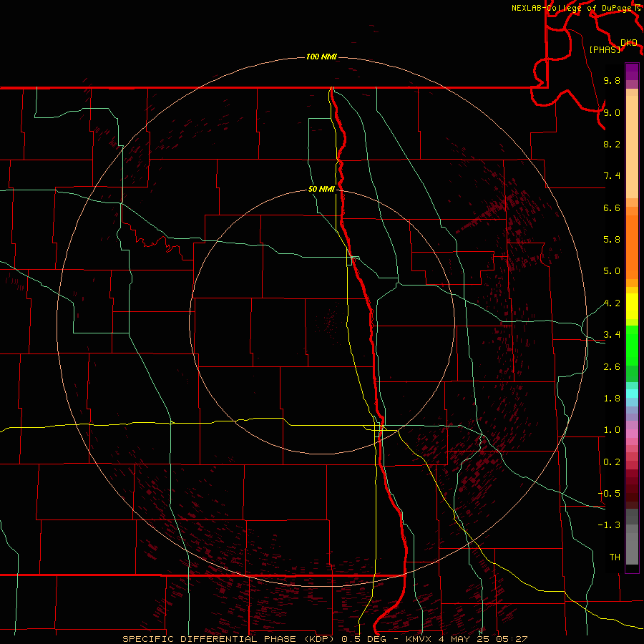Screen dimensions: 644x644
Task: Click the 6.6 value on color scale
Action: click(612, 208)
